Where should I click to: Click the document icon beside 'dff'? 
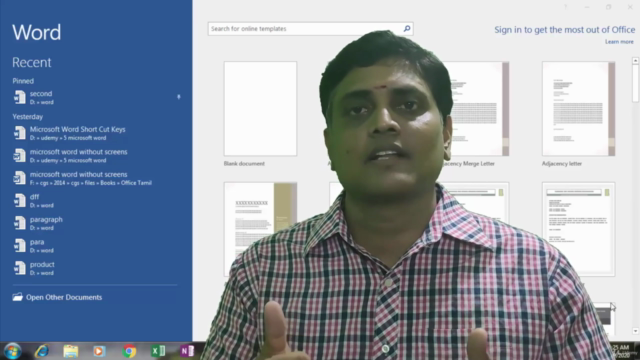[19, 200]
